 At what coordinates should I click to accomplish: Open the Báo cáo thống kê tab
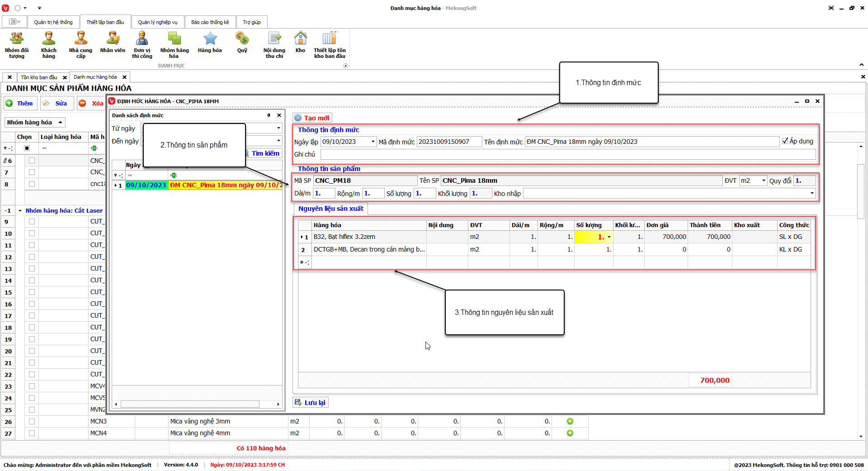(210, 22)
